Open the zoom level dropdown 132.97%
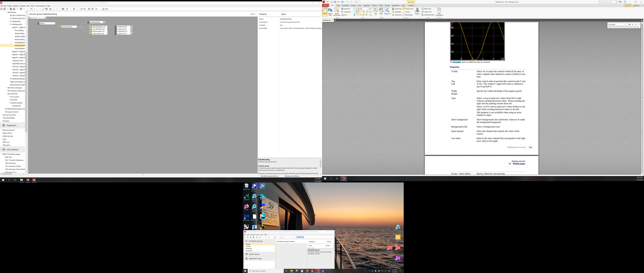The width and height of the screenshot is (644, 273). [x=367, y=9]
